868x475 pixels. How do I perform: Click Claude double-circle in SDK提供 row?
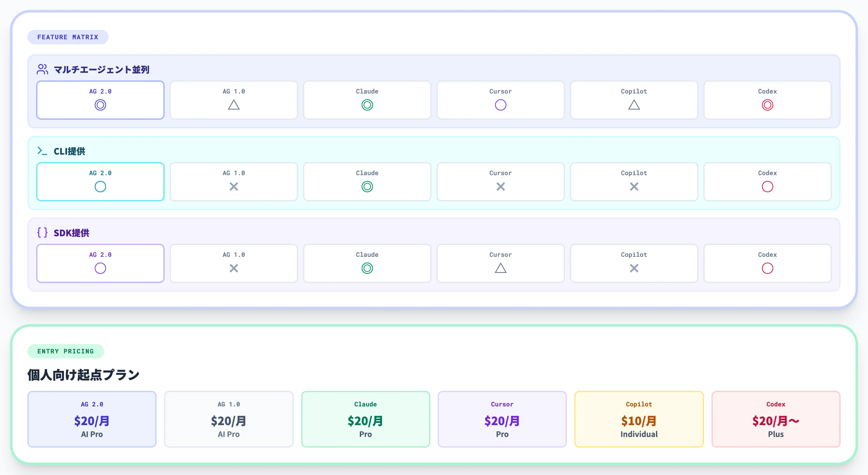coord(367,268)
